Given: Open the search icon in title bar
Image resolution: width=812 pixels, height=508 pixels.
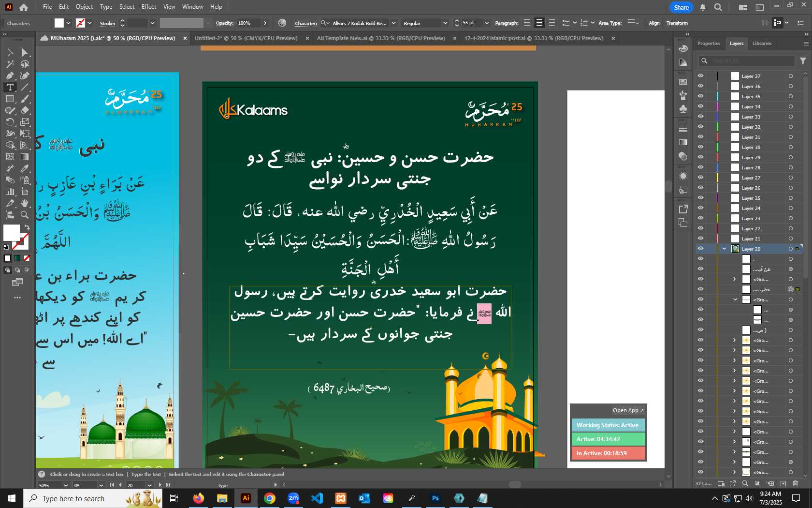Looking at the screenshot, I should [718, 7].
